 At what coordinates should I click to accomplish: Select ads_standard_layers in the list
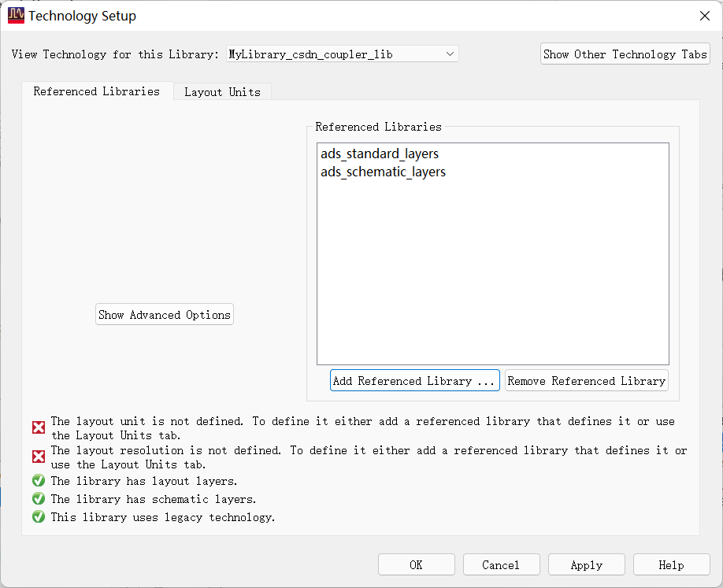coord(379,153)
